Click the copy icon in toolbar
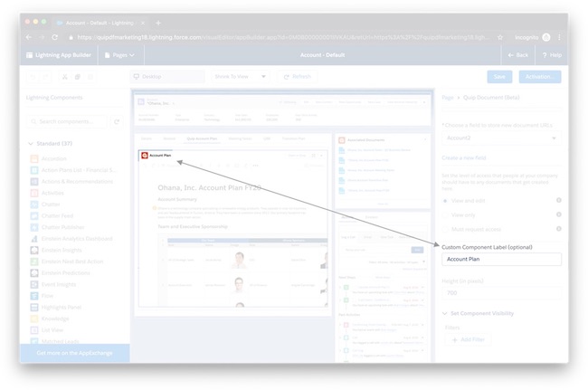This screenshot has width=588, height=390. (77, 77)
